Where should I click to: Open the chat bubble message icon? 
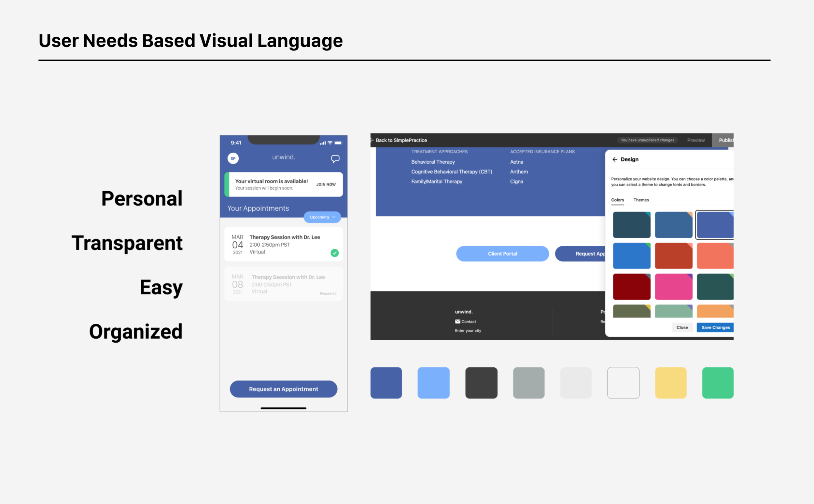point(335,159)
